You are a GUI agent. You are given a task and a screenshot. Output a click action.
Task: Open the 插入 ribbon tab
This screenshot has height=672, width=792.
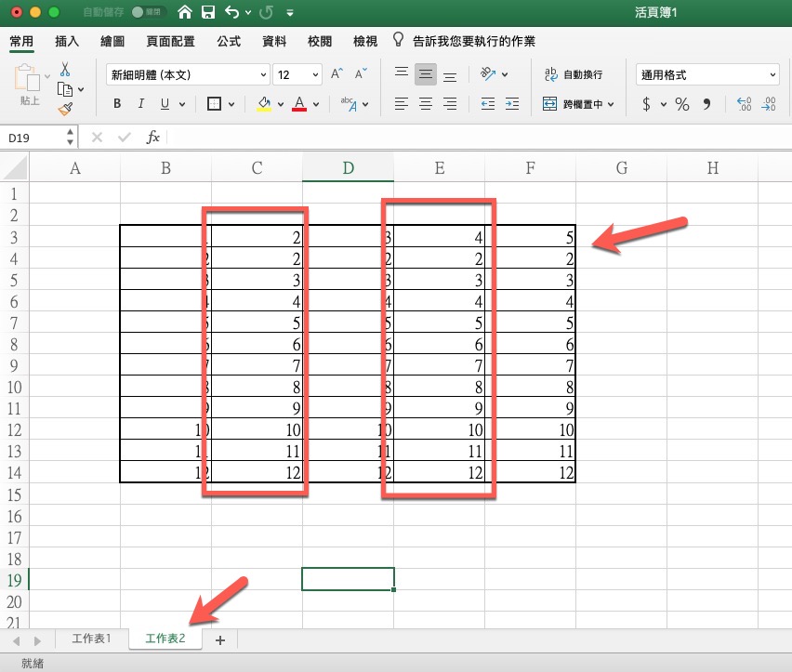[67, 41]
